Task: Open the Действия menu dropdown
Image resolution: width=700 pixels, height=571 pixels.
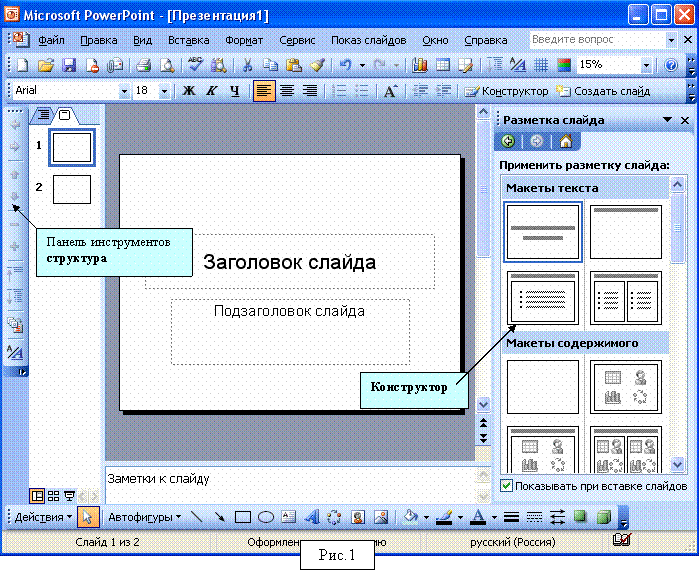Action: [x=43, y=517]
